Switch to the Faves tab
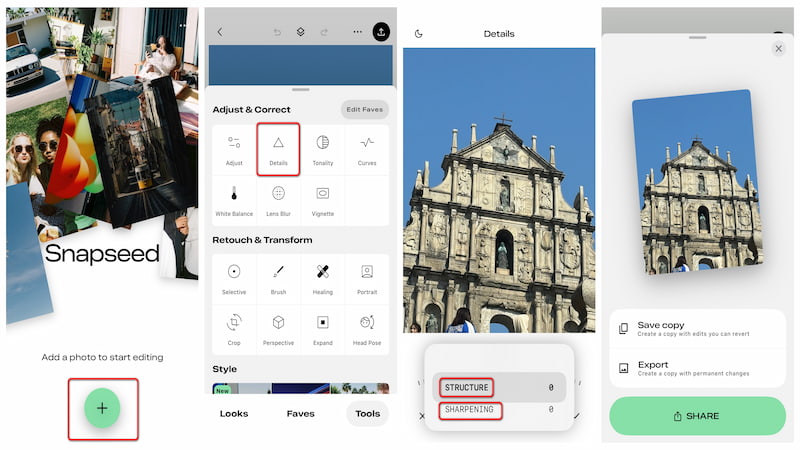This screenshot has width=800, height=450. point(301,413)
